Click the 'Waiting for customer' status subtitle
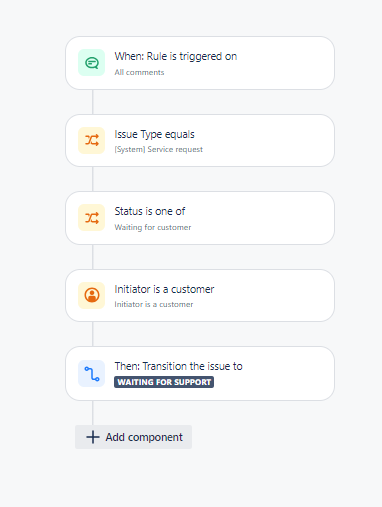The image size is (382, 507). (x=153, y=227)
